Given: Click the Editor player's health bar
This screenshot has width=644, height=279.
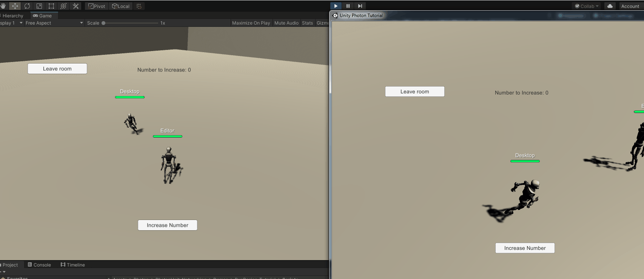Looking at the screenshot, I should 168,136.
